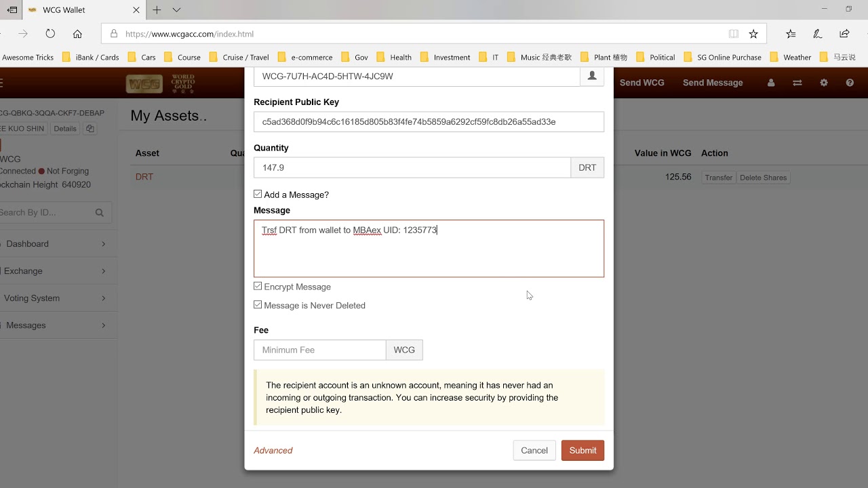868x488 pixels.
Task: Click the recipient contact person icon
Action: click(592, 76)
